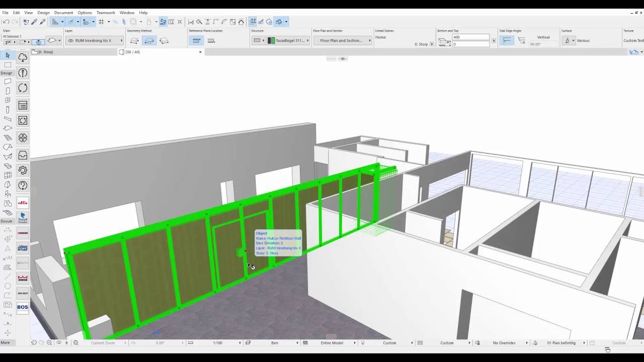Click the vertical slab edge angle icon
The image size is (644, 362).
pyautogui.click(x=507, y=41)
